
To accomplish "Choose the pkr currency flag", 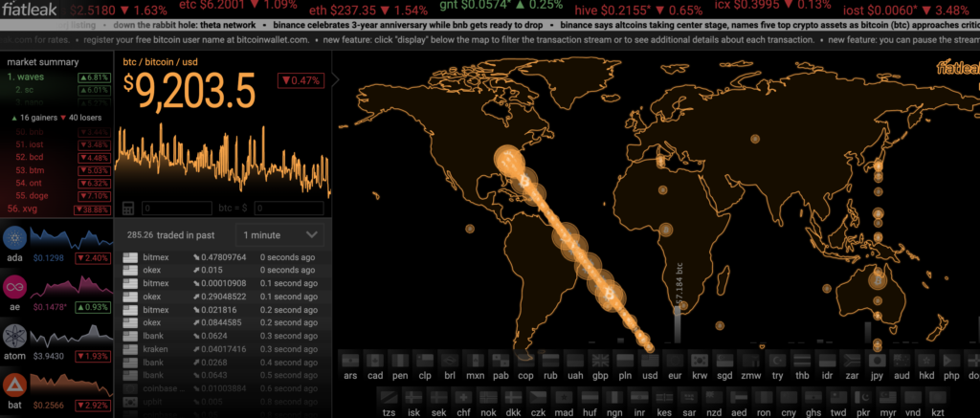I will [x=863, y=397].
